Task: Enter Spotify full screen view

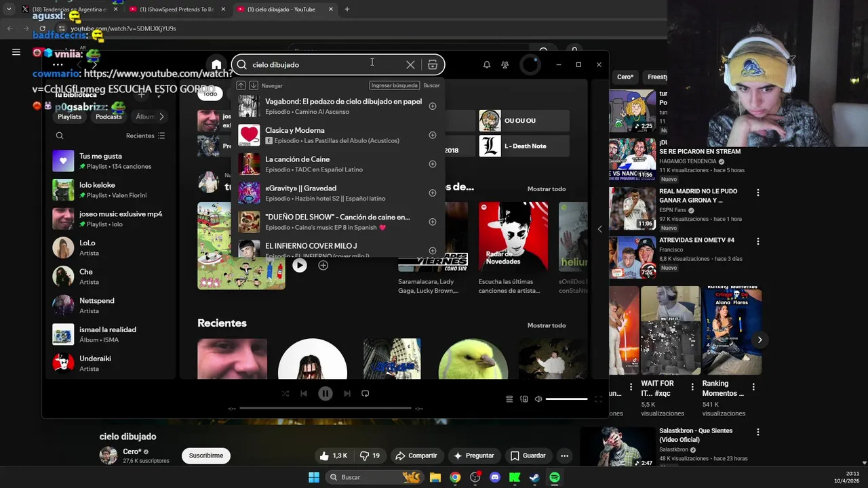Action: click(598, 399)
